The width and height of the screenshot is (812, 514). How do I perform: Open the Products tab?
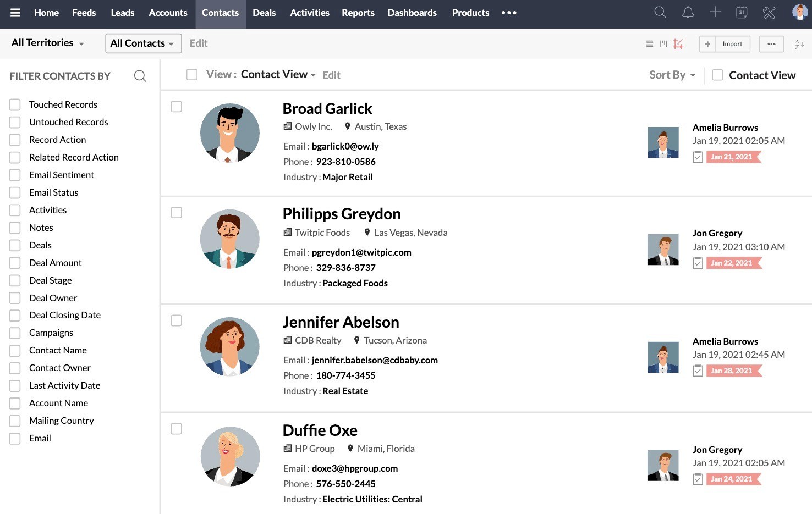click(x=470, y=13)
